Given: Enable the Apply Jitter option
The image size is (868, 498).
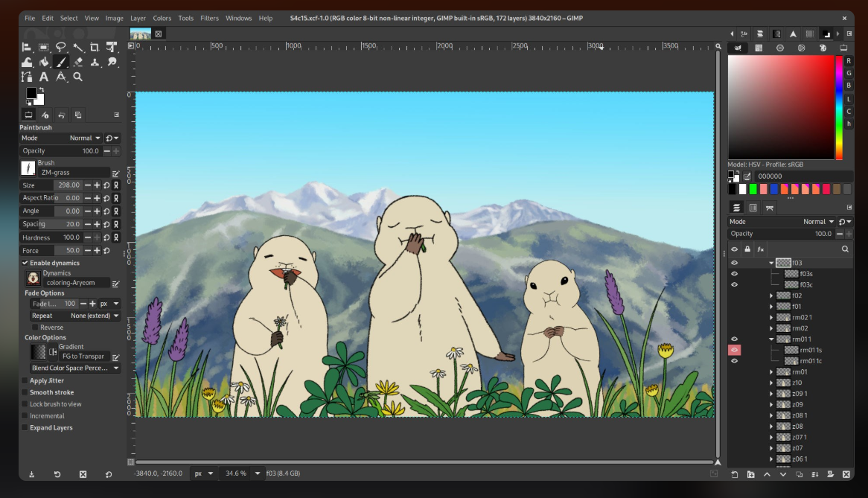Looking at the screenshot, I should (x=25, y=380).
